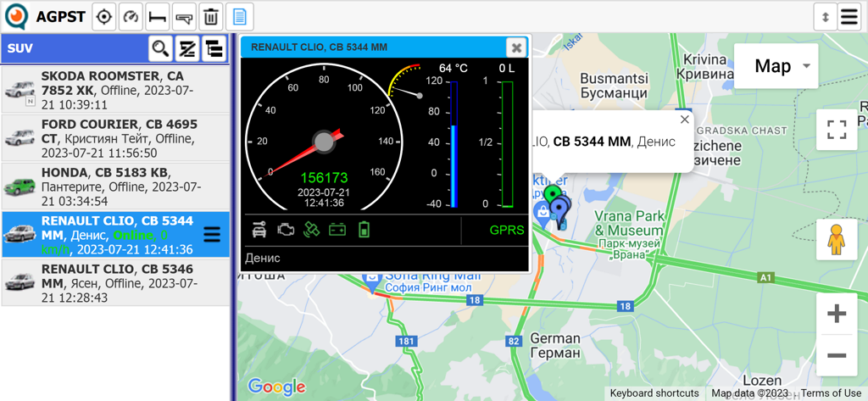Select RENAULT CLIO CB 5346 MM row
Viewport: 868px width, 401px height.
[x=115, y=283]
